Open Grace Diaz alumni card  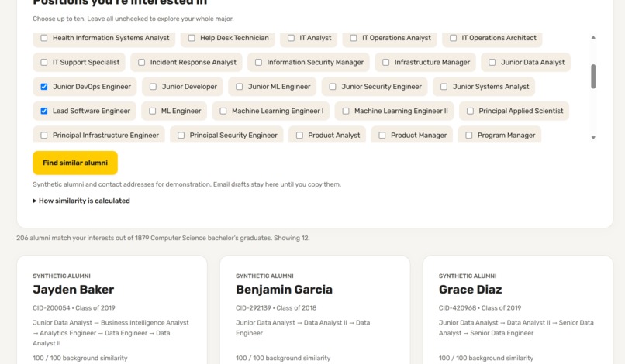pyautogui.click(x=518, y=310)
